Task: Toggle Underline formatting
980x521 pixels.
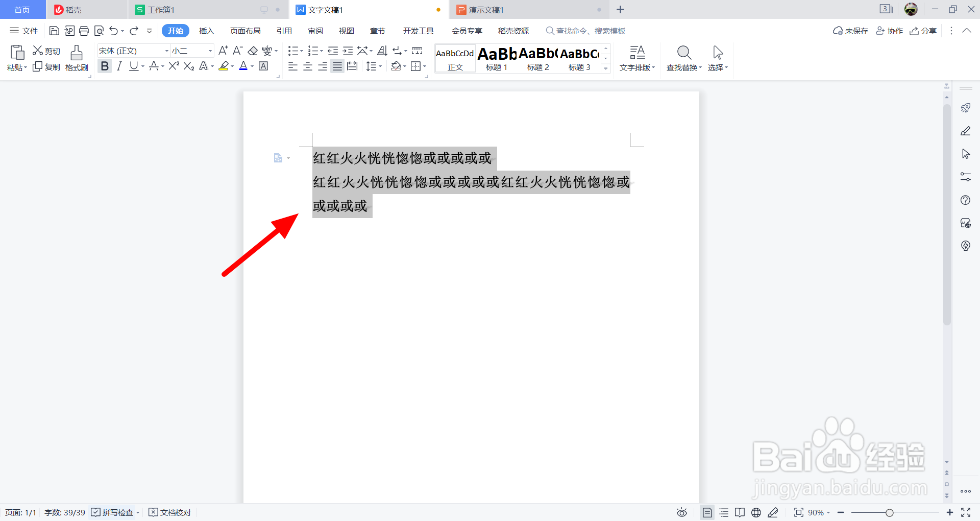Action: [x=134, y=66]
